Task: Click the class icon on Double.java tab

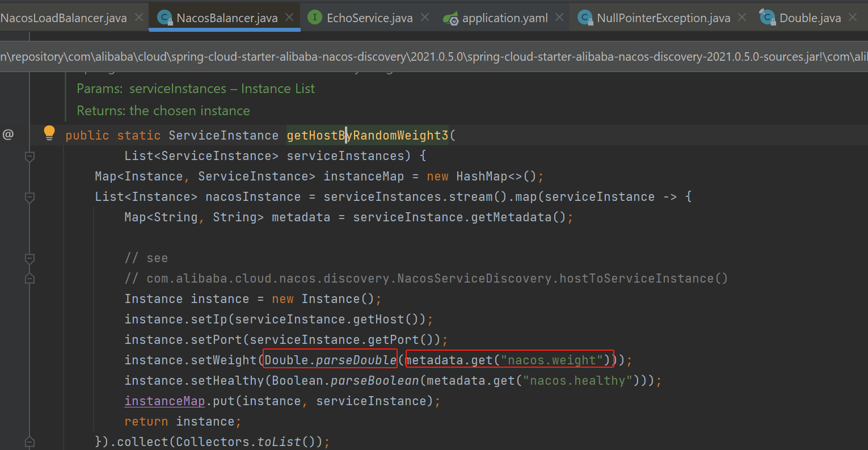Action: point(767,18)
